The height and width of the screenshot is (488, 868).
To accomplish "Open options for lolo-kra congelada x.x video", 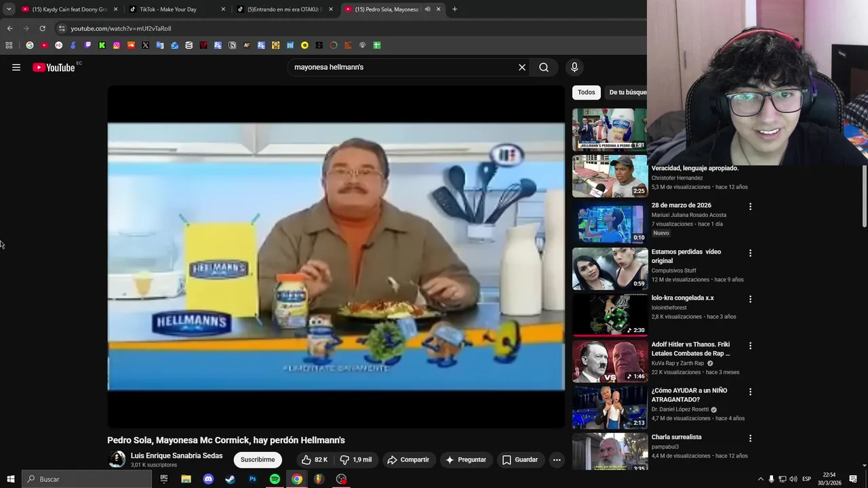I will (750, 299).
